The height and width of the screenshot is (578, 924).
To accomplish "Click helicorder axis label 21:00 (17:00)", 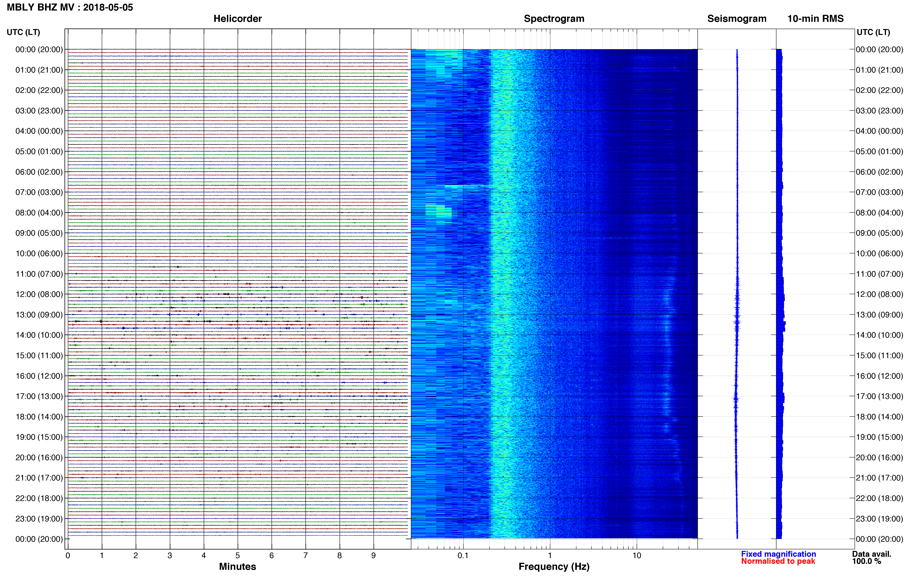I will coord(39,478).
